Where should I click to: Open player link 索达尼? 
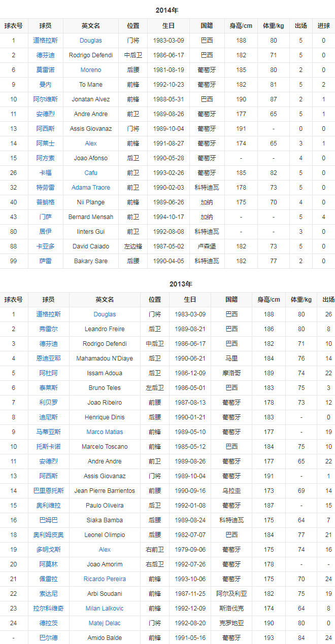point(49,594)
